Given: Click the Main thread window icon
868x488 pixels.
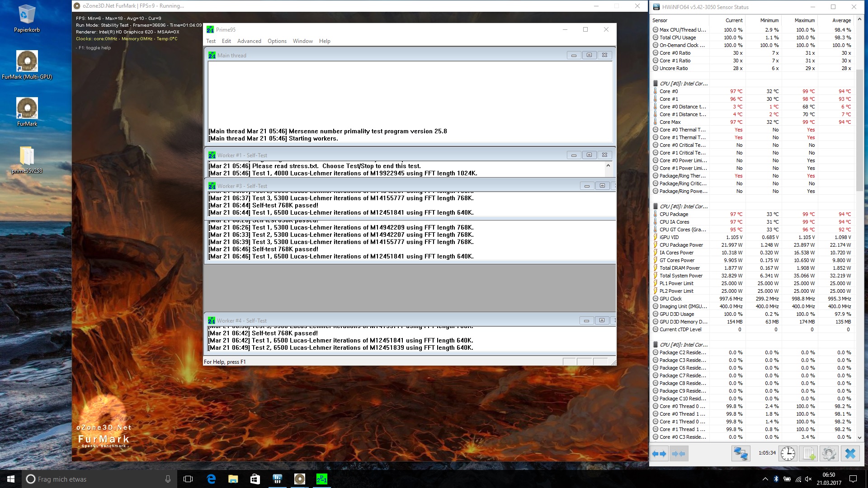Looking at the screenshot, I should (212, 56).
